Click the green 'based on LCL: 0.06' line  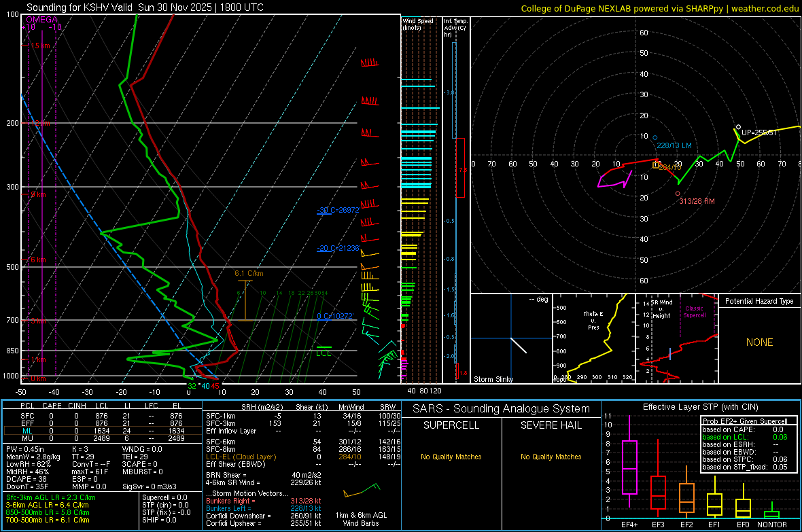click(745, 437)
